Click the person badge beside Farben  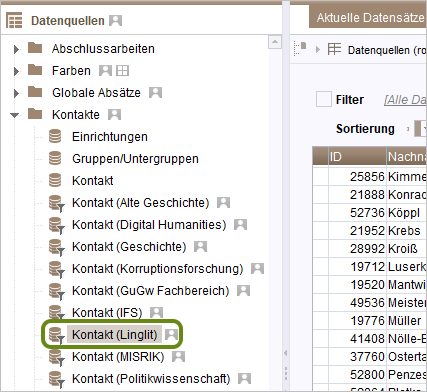pos(105,71)
